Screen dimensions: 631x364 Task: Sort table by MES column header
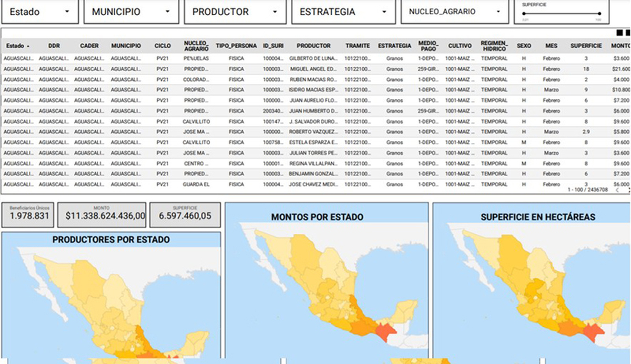552,46
